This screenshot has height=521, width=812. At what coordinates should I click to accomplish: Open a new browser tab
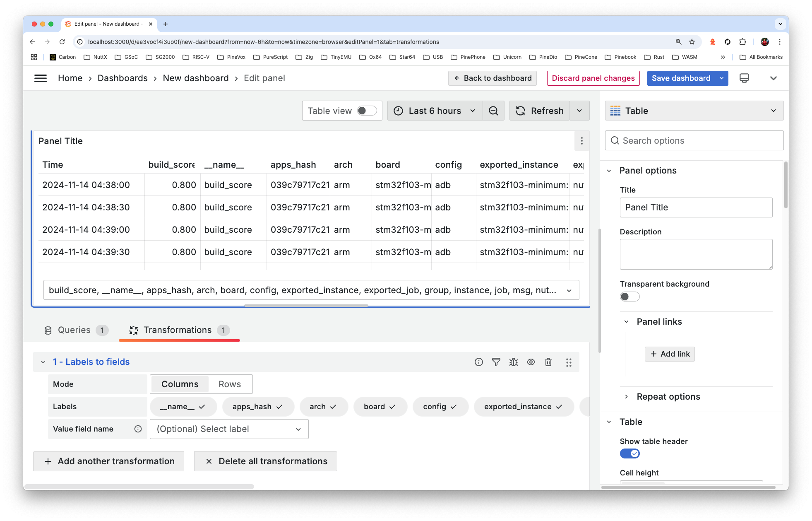tap(166, 24)
